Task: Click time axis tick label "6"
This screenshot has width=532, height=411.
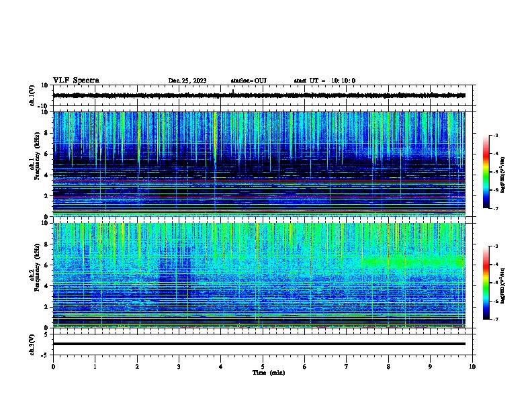Action: 305,367
